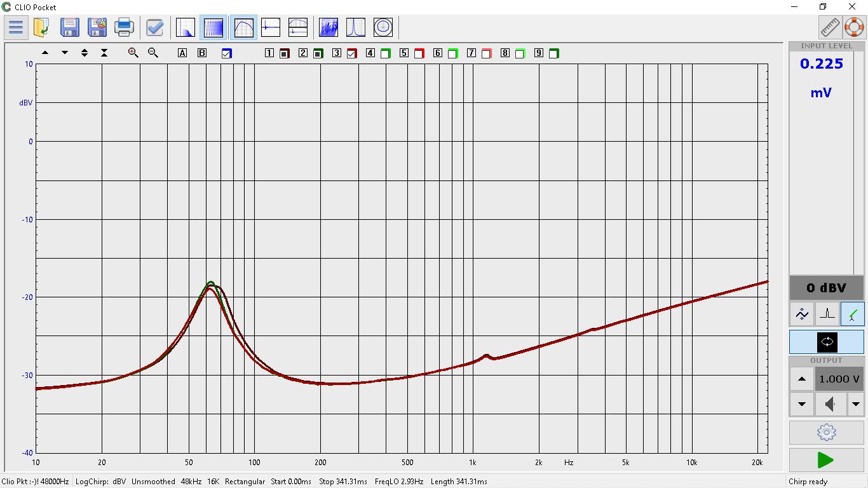Viewport: 868px width, 488px height.
Task: Open the polar directivity plot icon
Action: (x=383, y=27)
